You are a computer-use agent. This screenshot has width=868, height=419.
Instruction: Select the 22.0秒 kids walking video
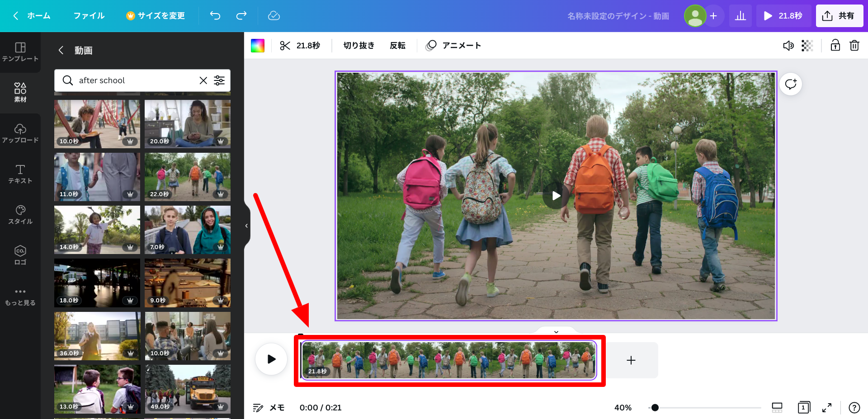(188, 177)
